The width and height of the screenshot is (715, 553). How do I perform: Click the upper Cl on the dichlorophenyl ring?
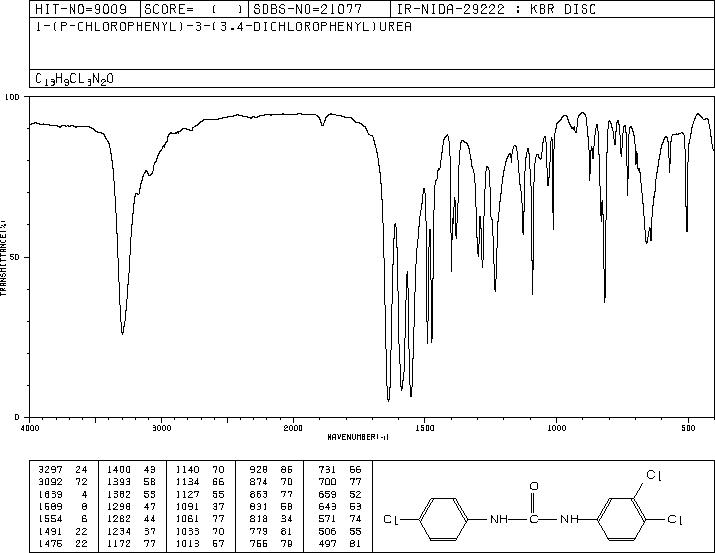pos(654,475)
